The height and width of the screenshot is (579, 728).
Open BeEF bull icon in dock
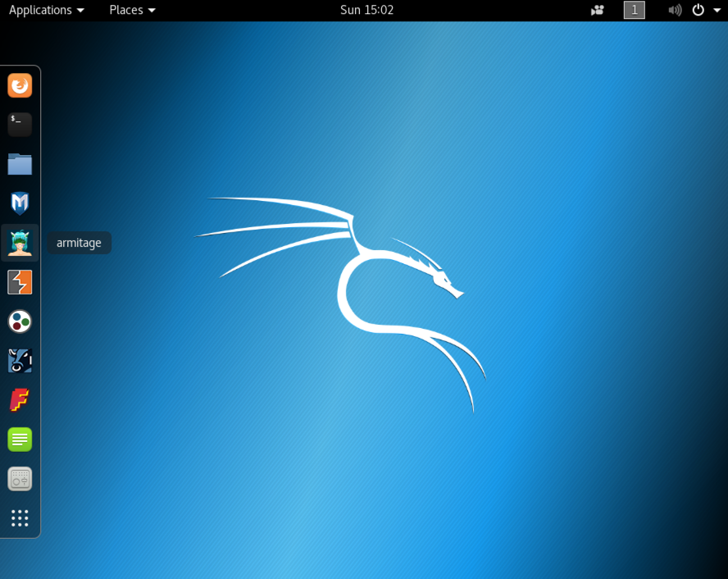coord(20,361)
